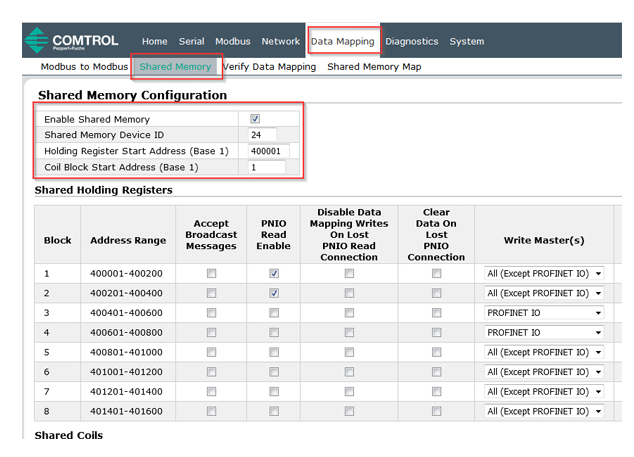The image size is (634, 457).
Task: Enable Accept Broadcast Messages for block 1
Action: pyautogui.click(x=211, y=273)
